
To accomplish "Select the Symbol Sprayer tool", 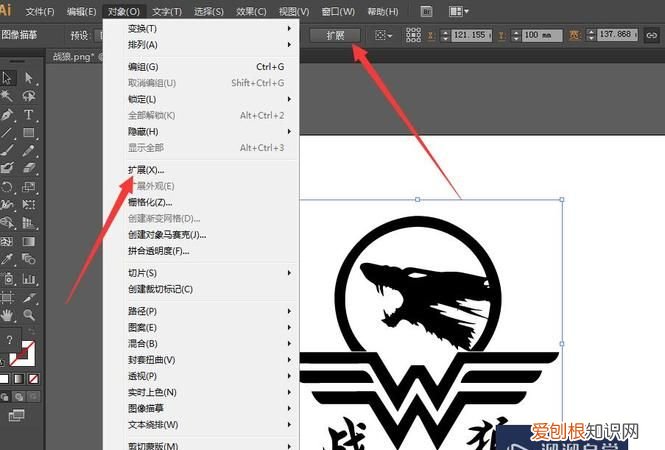I will pos(8,279).
